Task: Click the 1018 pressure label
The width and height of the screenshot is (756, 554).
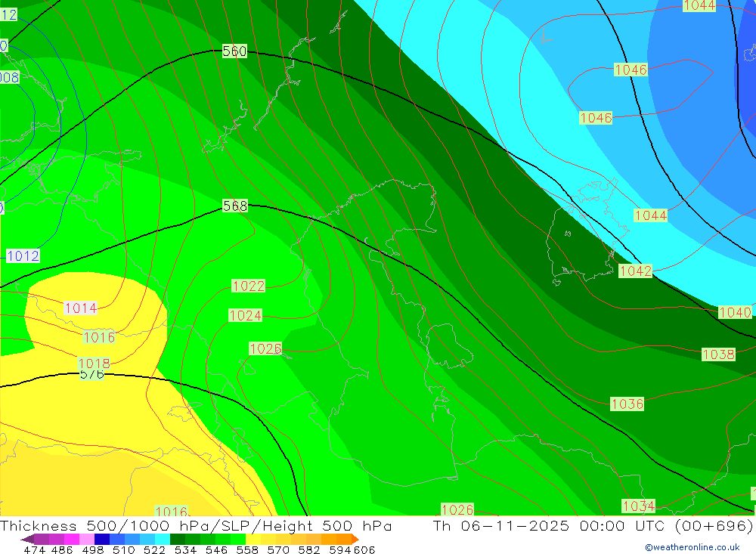Action: (x=94, y=363)
